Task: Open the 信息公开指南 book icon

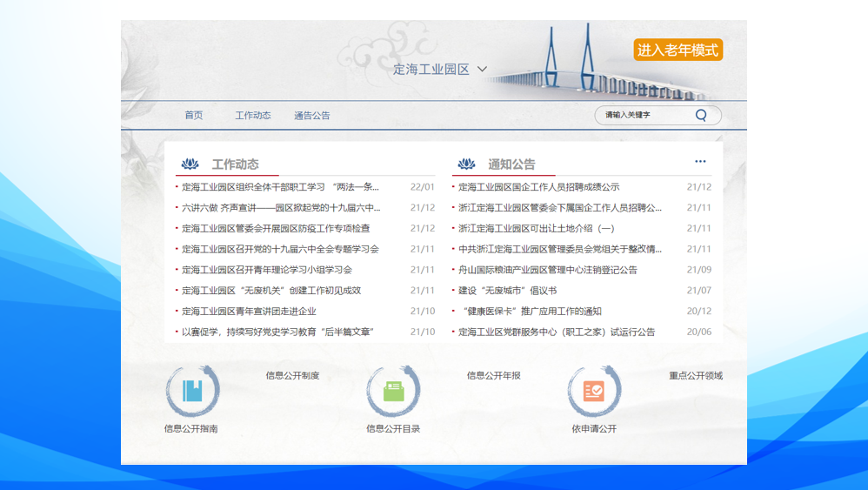Action: coord(192,392)
